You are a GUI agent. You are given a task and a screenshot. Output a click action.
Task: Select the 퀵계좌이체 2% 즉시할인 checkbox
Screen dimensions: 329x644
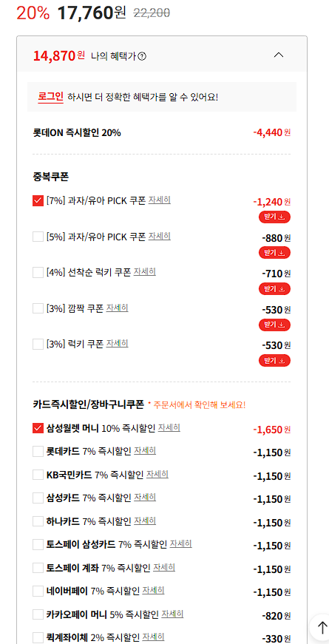[x=38, y=637]
